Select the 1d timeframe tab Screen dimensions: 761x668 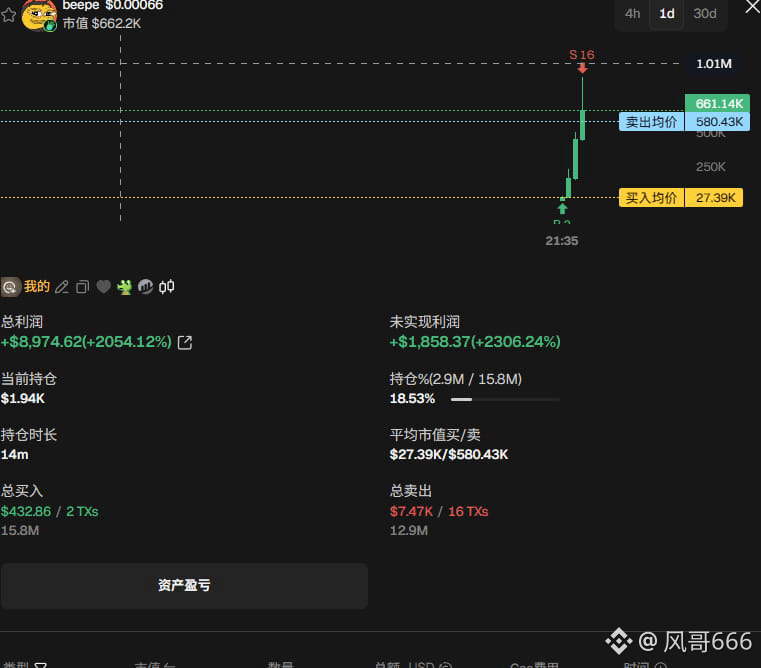point(666,14)
